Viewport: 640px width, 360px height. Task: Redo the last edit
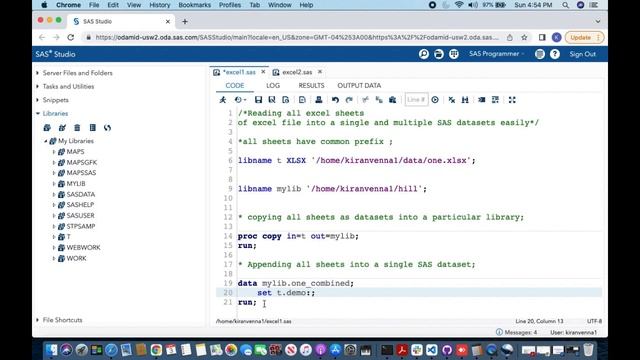pyautogui.click(x=349, y=100)
